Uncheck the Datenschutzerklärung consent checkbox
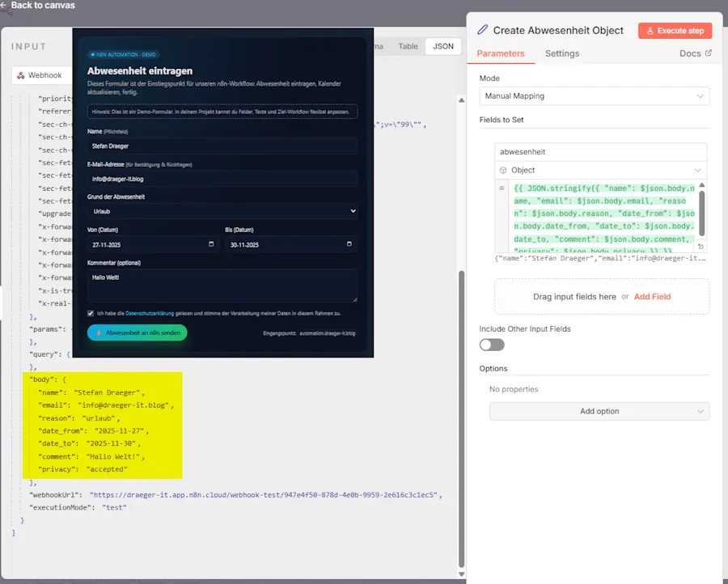The image size is (728, 584). coord(91,313)
